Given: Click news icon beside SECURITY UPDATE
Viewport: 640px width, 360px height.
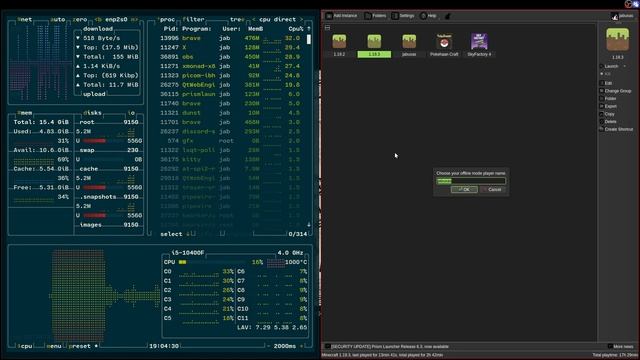Looking at the screenshot, I should [x=327, y=347].
